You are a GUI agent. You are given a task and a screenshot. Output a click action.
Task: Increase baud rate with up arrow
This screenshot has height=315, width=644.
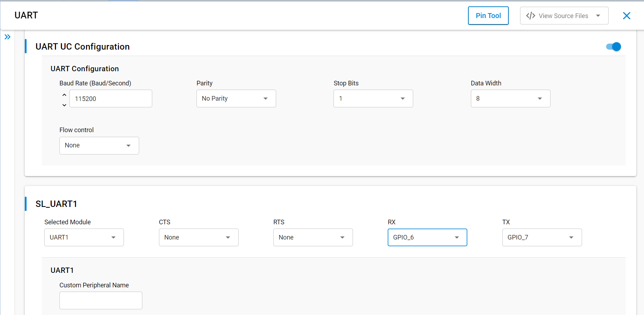[x=64, y=95]
